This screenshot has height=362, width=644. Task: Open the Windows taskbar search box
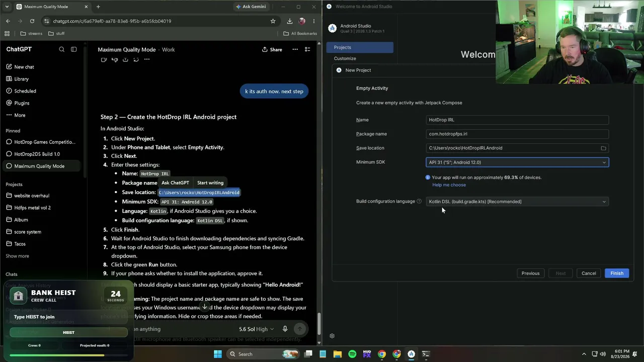pos(263,354)
